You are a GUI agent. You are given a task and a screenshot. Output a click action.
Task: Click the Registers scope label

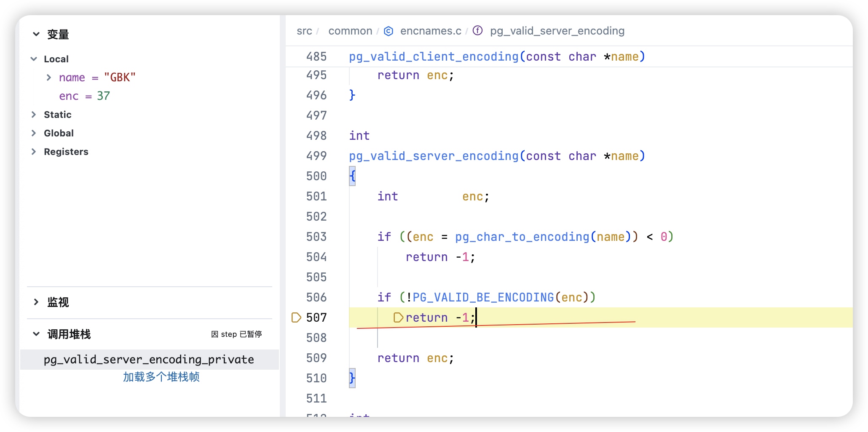(x=66, y=152)
